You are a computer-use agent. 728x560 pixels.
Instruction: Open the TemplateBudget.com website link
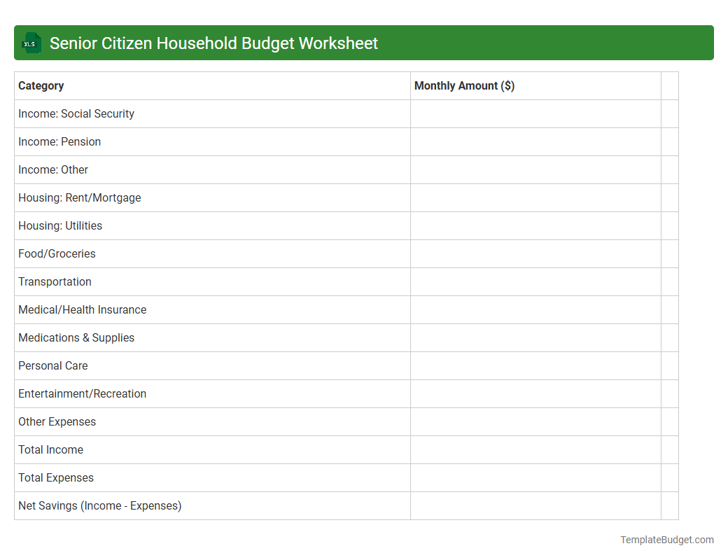666,540
